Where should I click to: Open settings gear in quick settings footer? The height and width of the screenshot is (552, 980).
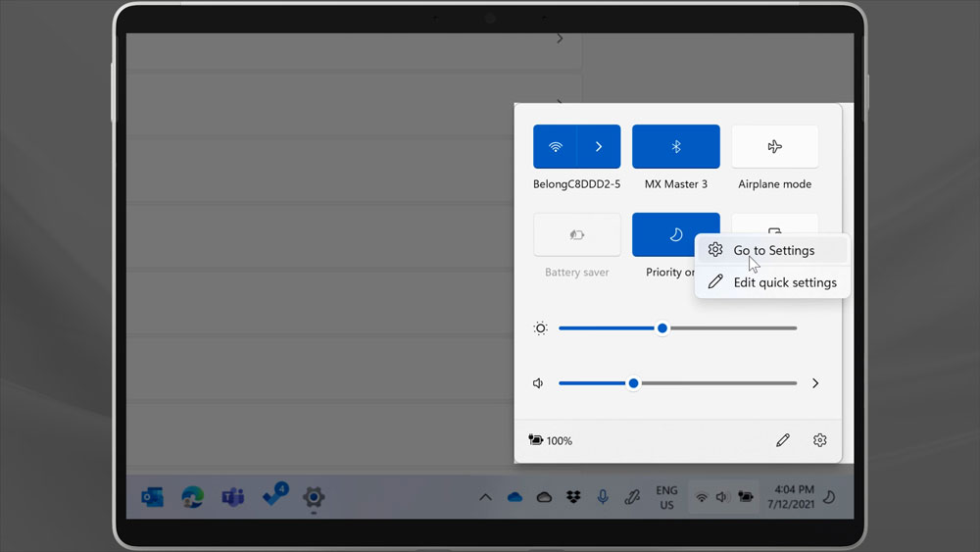click(x=820, y=441)
